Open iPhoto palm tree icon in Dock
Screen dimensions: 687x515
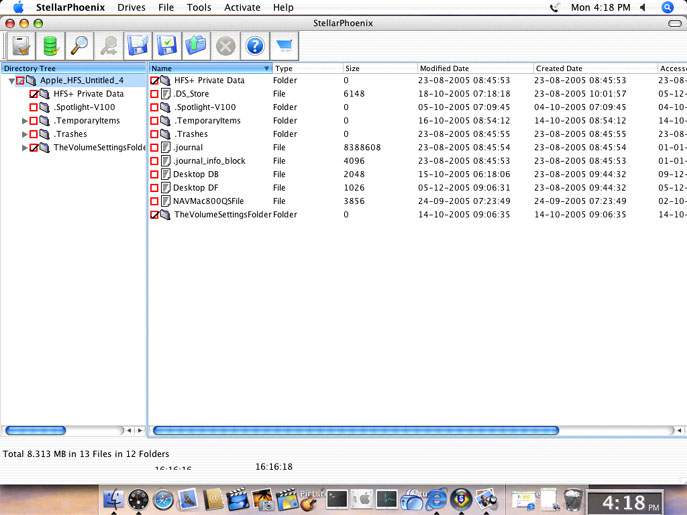coord(263,499)
